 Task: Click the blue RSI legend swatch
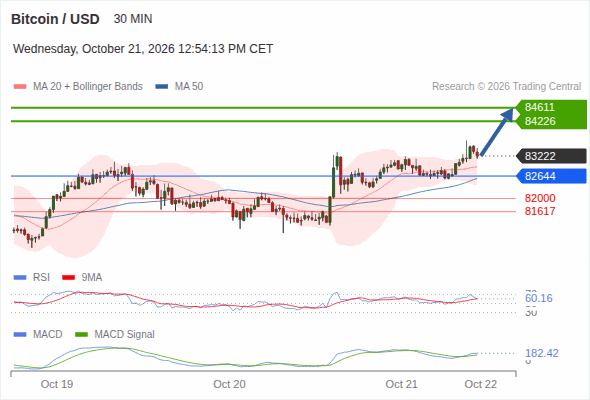(20, 278)
